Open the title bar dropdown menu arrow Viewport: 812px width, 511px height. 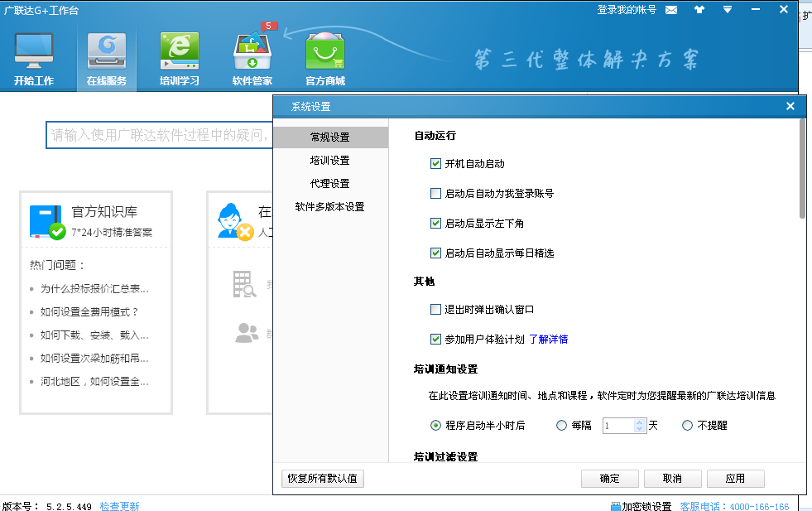click(728, 9)
